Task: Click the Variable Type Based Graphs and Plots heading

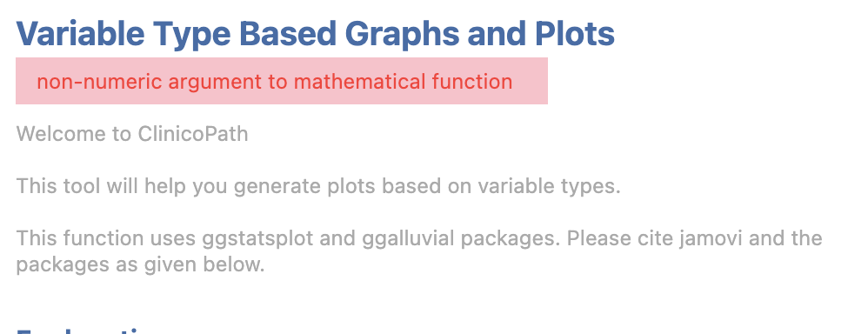Action: [316, 34]
